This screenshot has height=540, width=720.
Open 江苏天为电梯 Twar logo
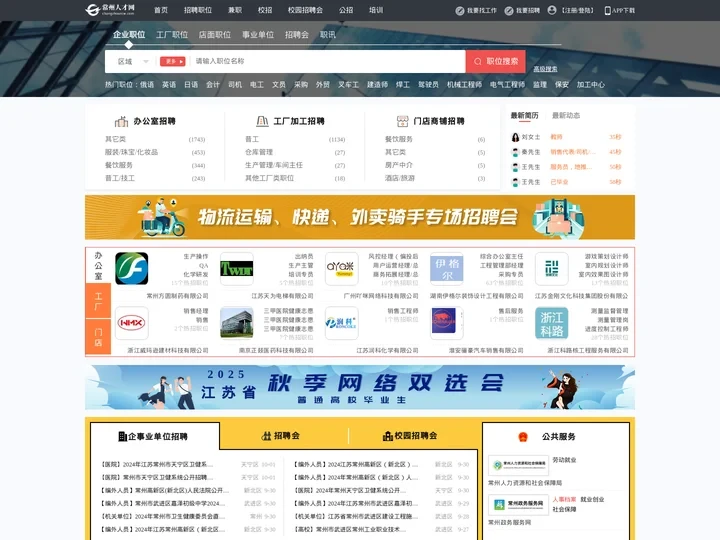[x=236, y=269]
